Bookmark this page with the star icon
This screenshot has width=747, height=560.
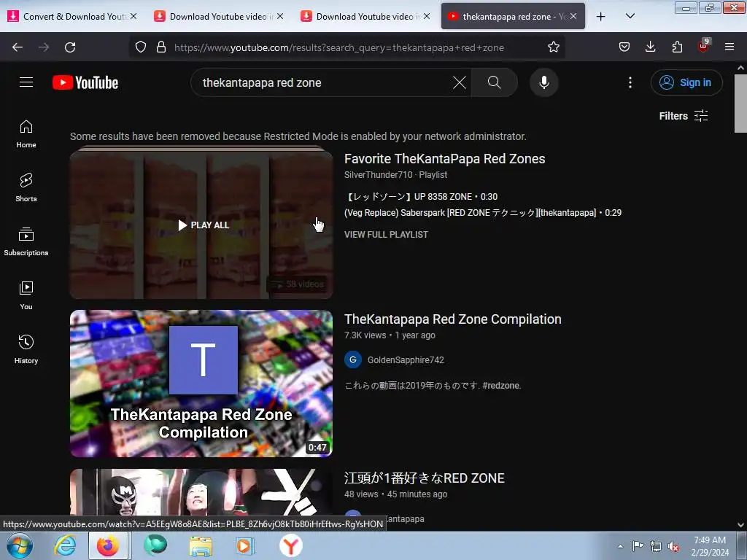point(553,47)
